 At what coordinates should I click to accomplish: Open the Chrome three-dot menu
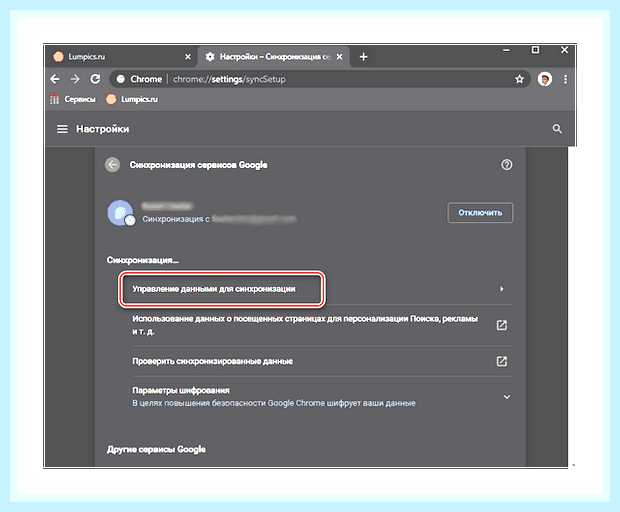[x=565, y=79]
